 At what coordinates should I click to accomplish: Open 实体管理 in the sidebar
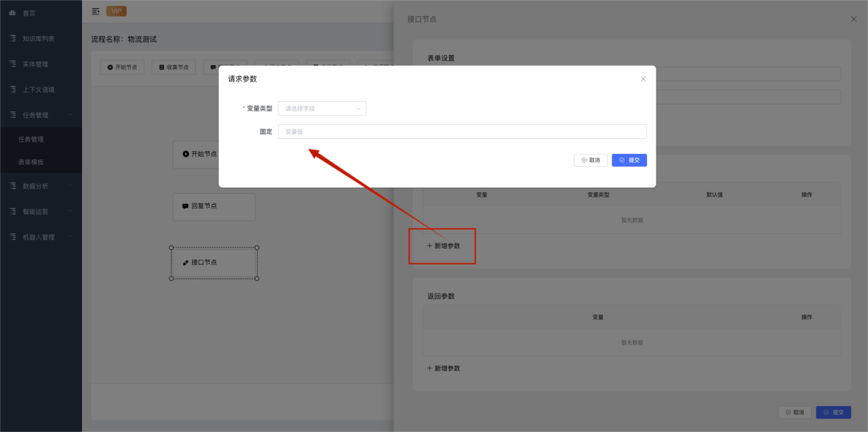35,64
